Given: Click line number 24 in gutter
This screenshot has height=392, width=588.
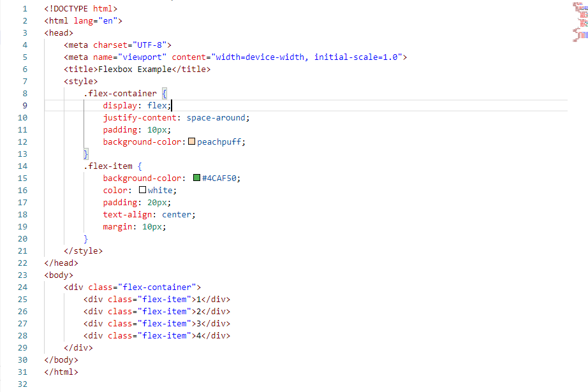Looking at the screenshot, I should click(x=22, y=287).
